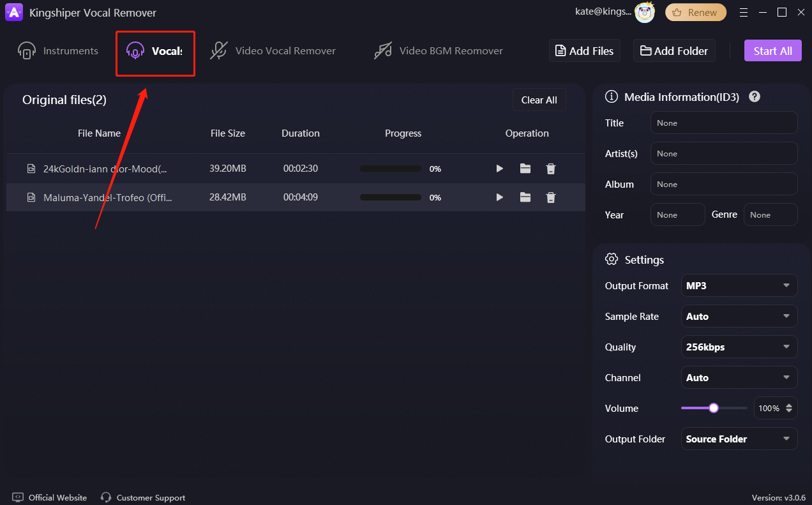Click the Volume slider handle
The height and width of the screenshot is (505, 812).
click(x=714, y=408)
